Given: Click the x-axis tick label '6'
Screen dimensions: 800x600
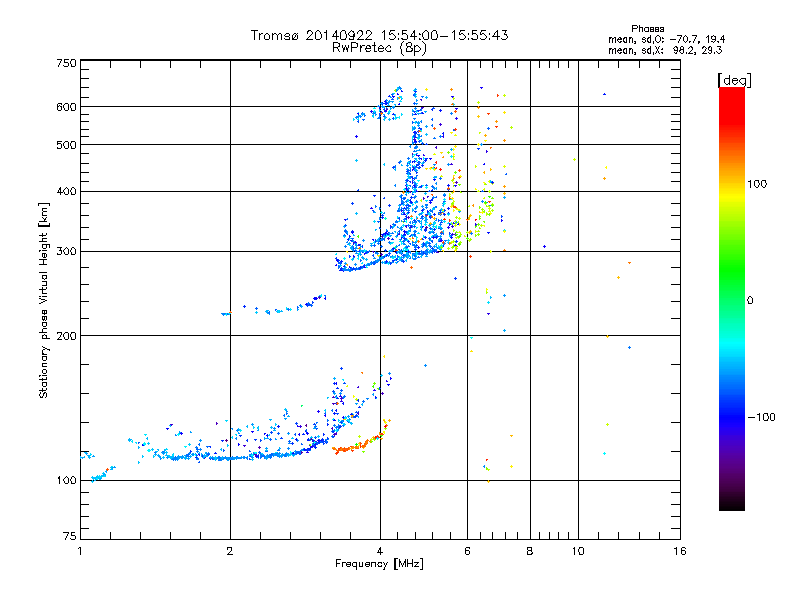Looking at the screenshot, I should [467, 551].
